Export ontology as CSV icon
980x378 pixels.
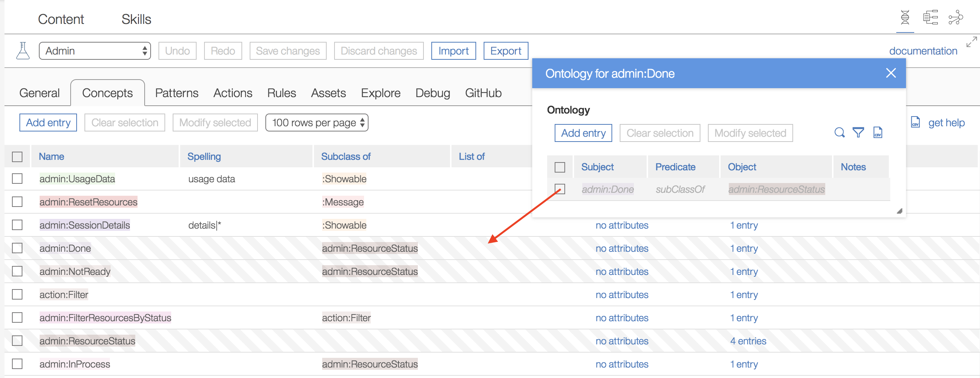point(878,132)
